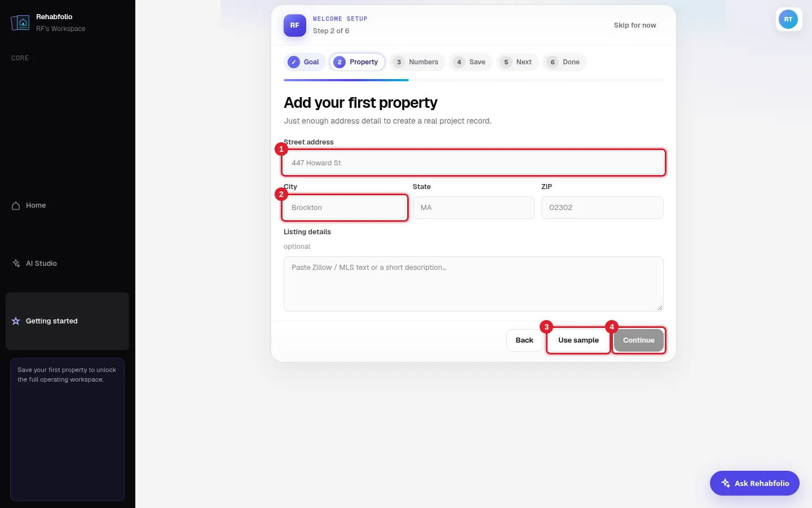
Task: Jump to the Done step
Action: 564,62
